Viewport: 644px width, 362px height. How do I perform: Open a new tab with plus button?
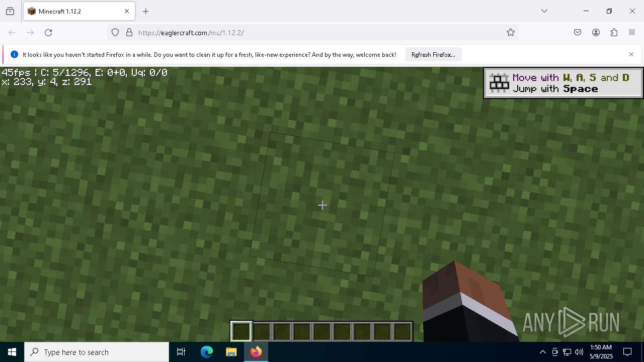146,11
